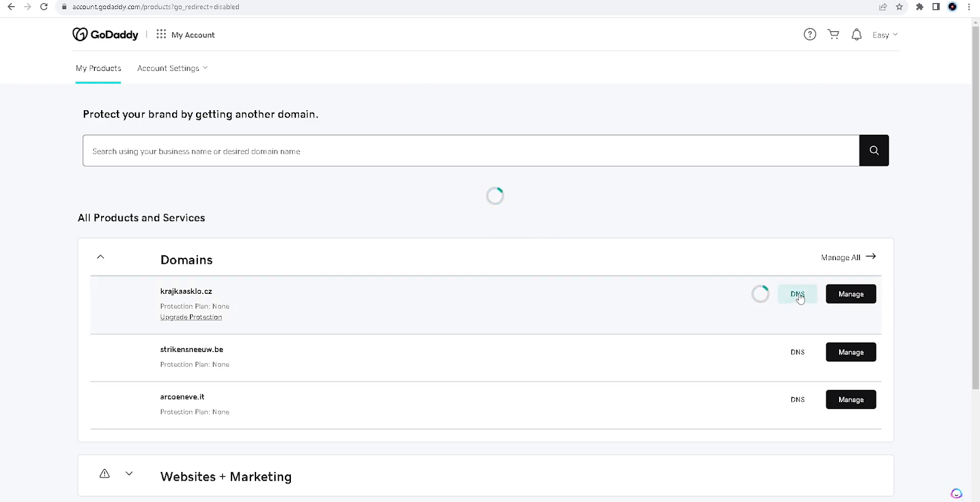The width and height of the screenshot is (980, 502).
Task: Click the share page icon in address bar
Action: click(883, 7)
